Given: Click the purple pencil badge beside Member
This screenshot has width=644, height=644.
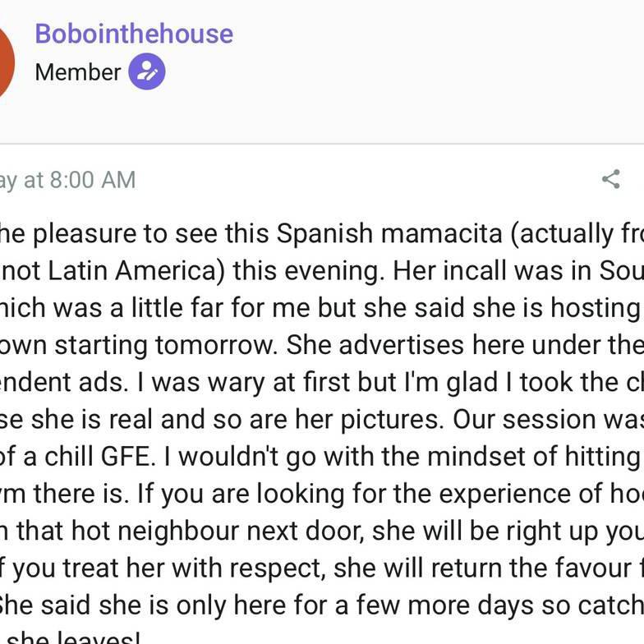Looking at the screenshot, I should pos(147,72).
